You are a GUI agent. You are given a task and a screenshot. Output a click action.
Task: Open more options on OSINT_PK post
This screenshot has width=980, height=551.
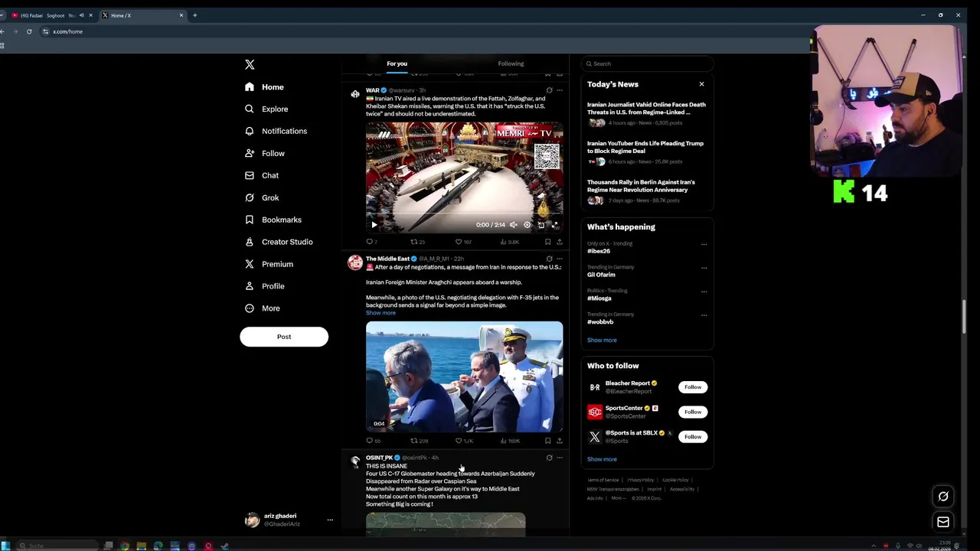tap(560, 458)
